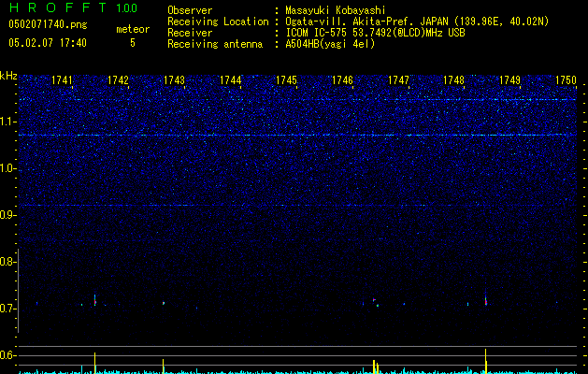Select the ICOM IC-575 receiver description
The width and height of the screenshot is (588, 374).
(375, 33)
